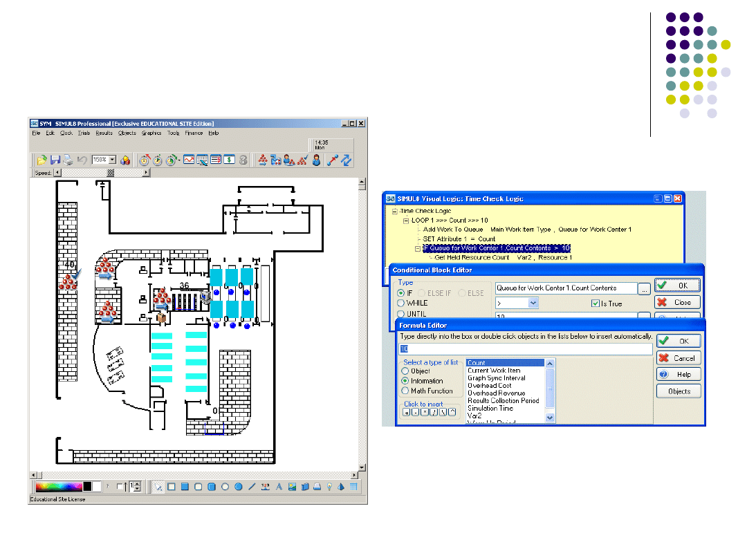
Task: Click the work exit point checkmark icon
Action: tap(302, 160)
